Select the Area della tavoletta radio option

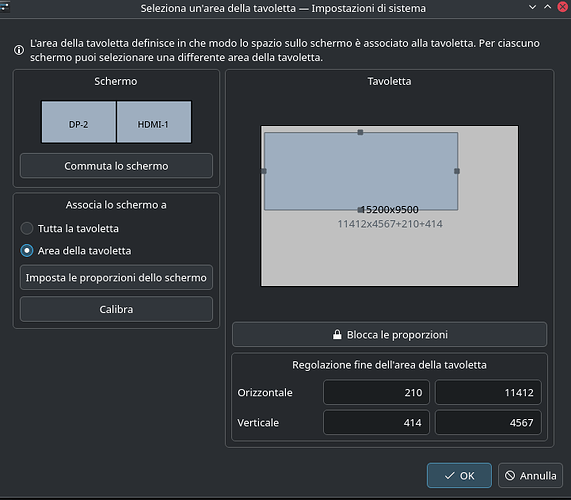pos(27,251)
